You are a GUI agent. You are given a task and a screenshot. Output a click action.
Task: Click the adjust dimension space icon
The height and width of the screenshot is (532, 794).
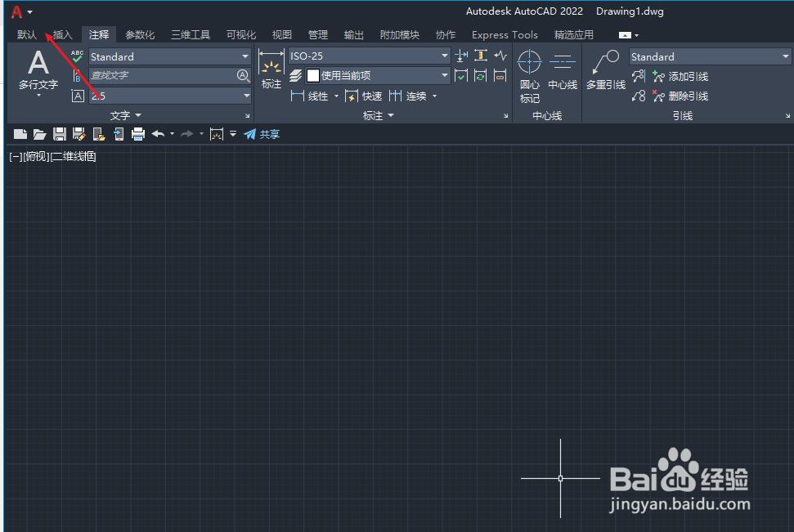pyautogui.click(x=481, y=56)
